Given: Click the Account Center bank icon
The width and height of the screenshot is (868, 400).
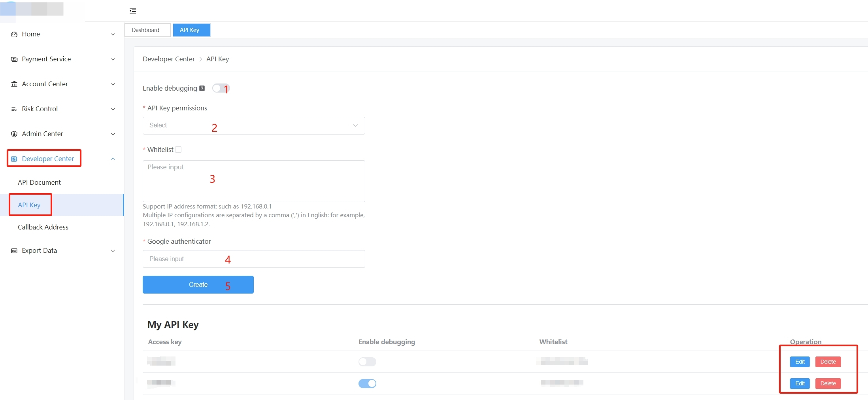Looking at the screenshot, I should point(14,84).
